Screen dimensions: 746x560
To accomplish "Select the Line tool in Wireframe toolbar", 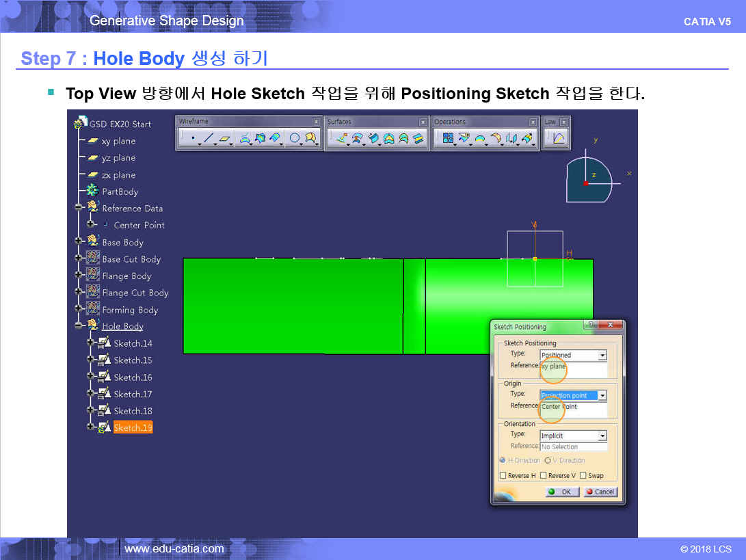I will tap(209, 139).
